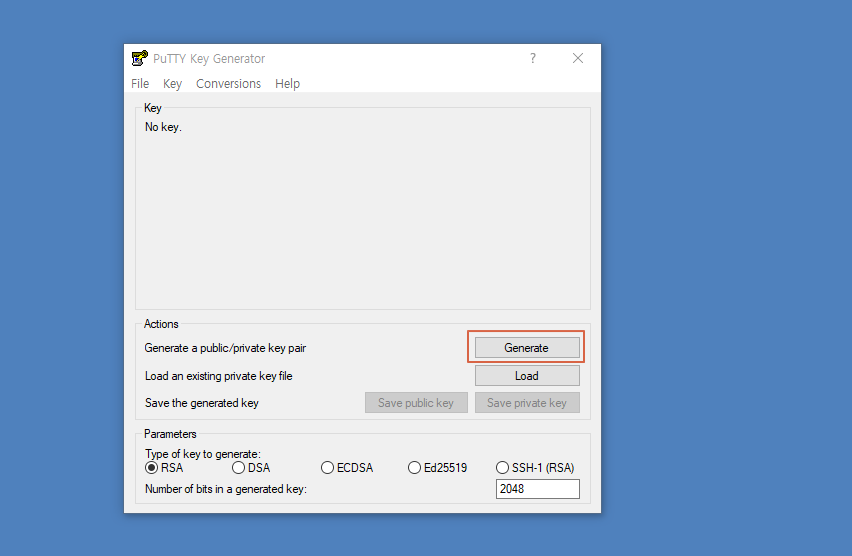Open the Conversions menu
Viewport: 852px width, 556px height.
point(228,84)
